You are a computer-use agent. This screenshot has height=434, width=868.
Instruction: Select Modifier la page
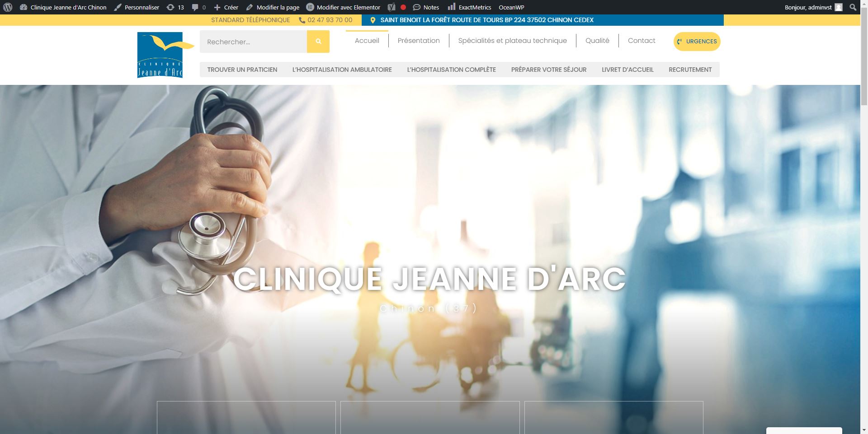273,7
